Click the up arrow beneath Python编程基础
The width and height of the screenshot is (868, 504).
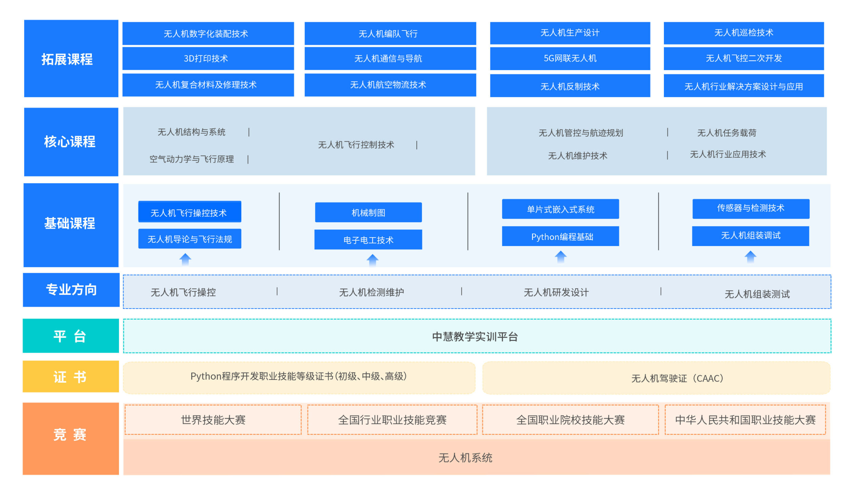click(560, 257)
